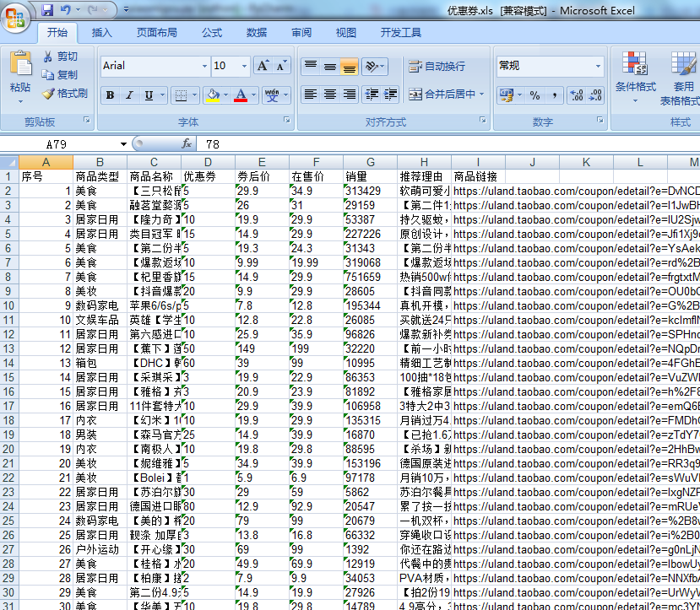Screen dimensions: 700x610
Task: Save the workbook with floppy icon
Action: [x=47, y=10]
